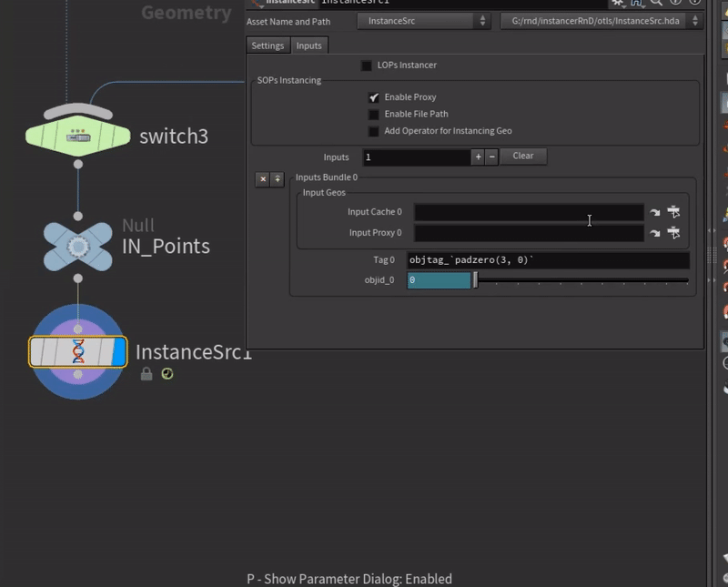Click the revert arrow icon for Input Proxy 0
The height and width of the screenshot is (587, 728).
coord(654,233)
